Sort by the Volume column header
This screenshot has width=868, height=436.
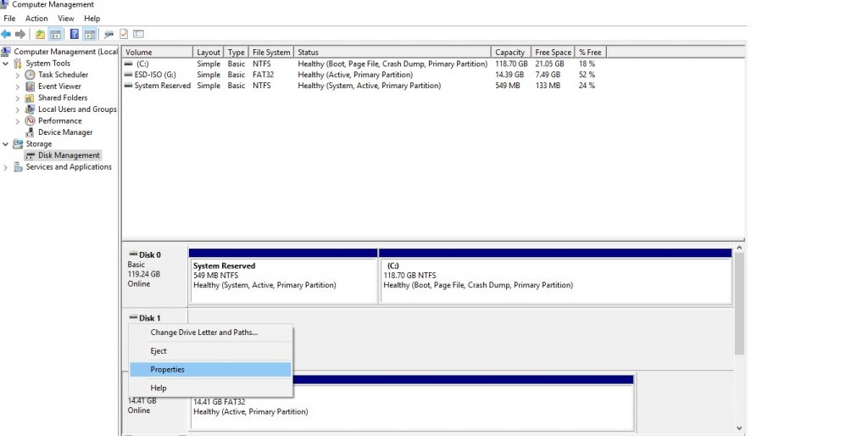click(157, 52)
